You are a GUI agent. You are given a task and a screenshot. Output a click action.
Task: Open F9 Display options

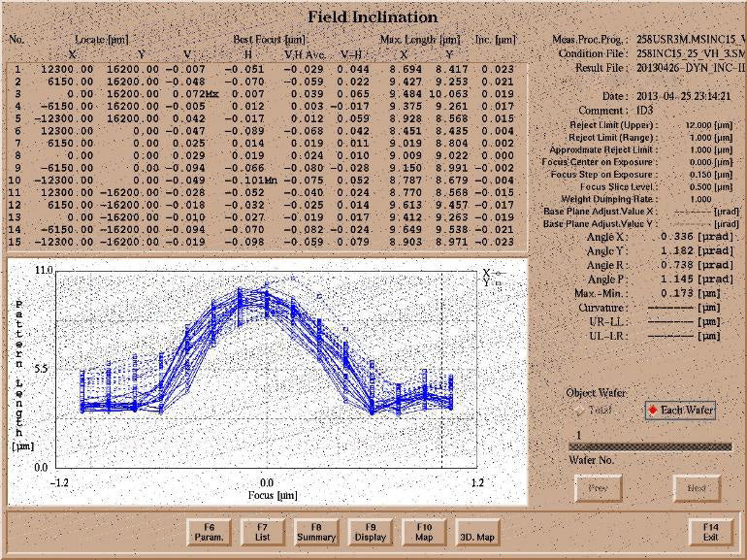coord(370,531)
